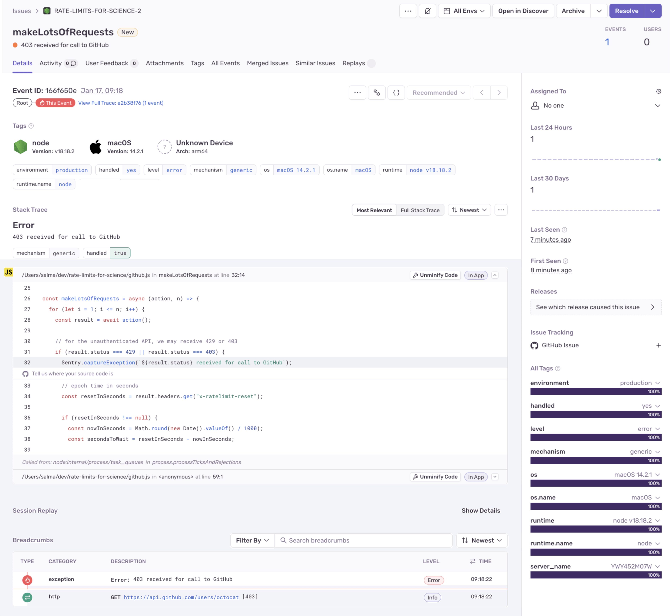This screenshot has width=672, height=616.
Task: Toggle In App badge on anonymous frame
Action: coord(476,477)
